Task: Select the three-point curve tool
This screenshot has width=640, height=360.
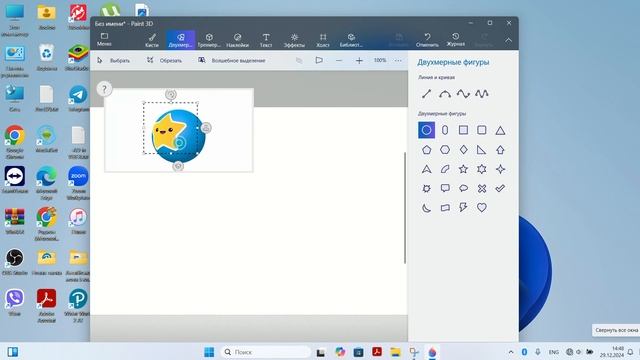Action: (x=463, y=93)
